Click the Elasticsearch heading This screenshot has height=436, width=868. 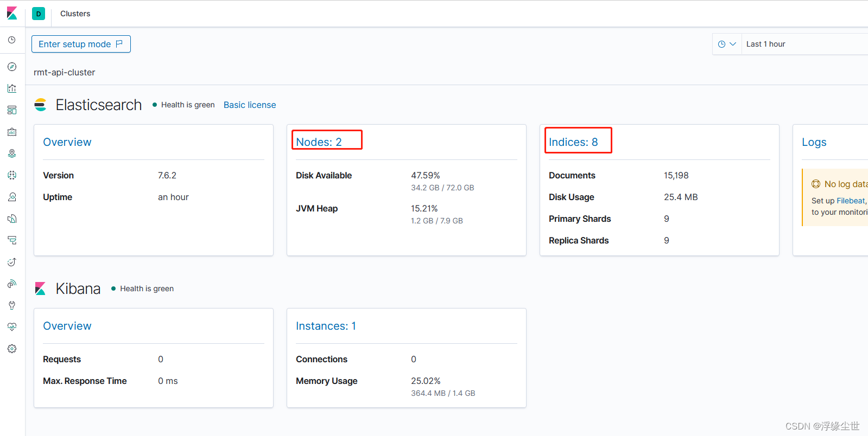[x=99, y=105]
